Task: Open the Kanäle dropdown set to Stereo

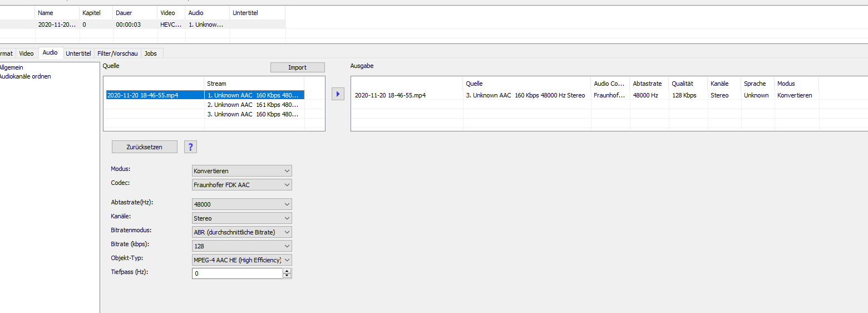Action: click(242, 218)
